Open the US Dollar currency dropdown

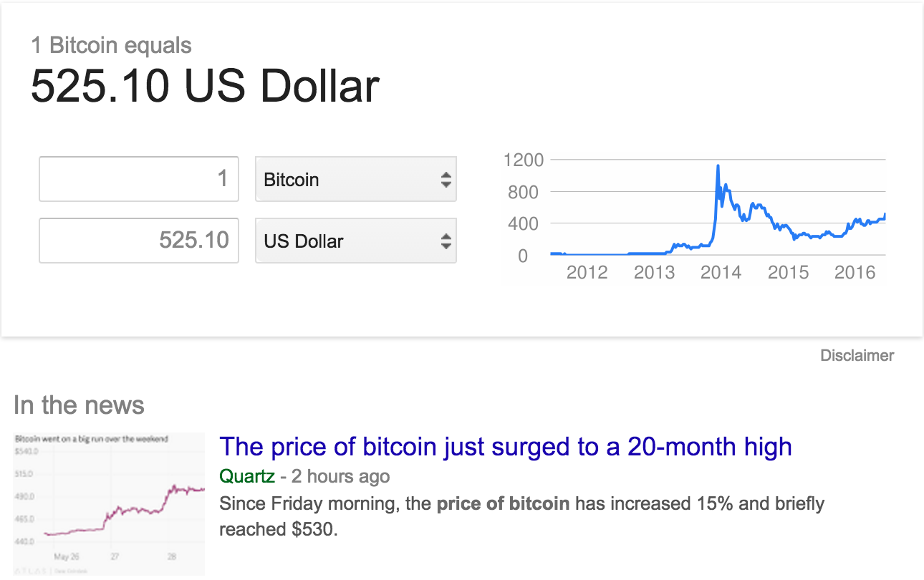coord(355,241)
